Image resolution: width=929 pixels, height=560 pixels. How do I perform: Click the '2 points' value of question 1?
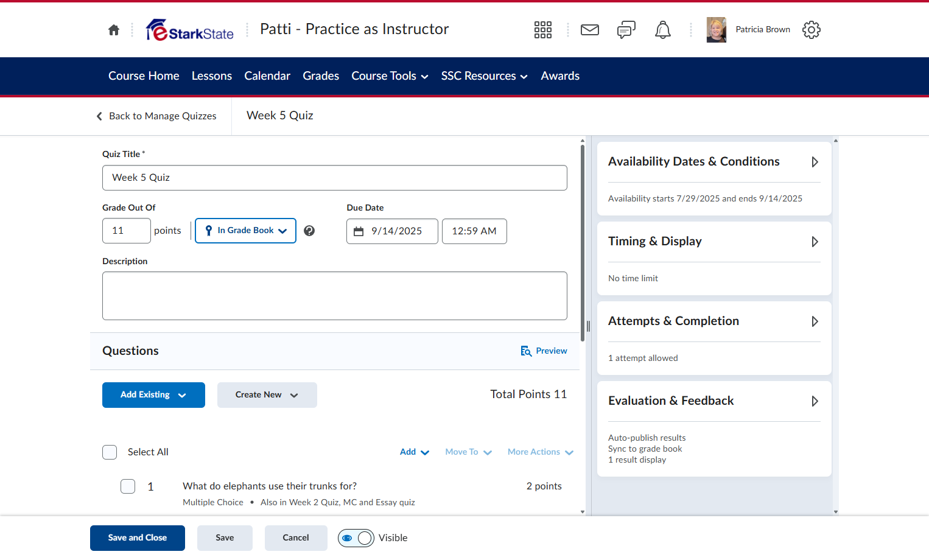click(x=544, y=486)
